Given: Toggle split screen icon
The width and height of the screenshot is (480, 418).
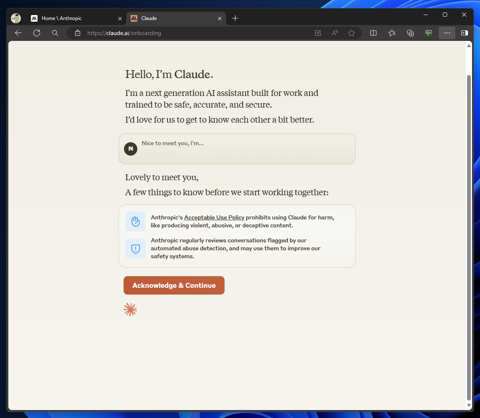Looking at the screenshot, I should (x=373, y=33).
